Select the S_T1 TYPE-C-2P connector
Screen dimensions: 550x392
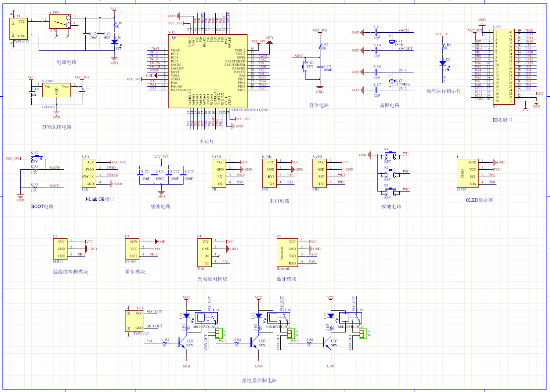coord(18,29)
